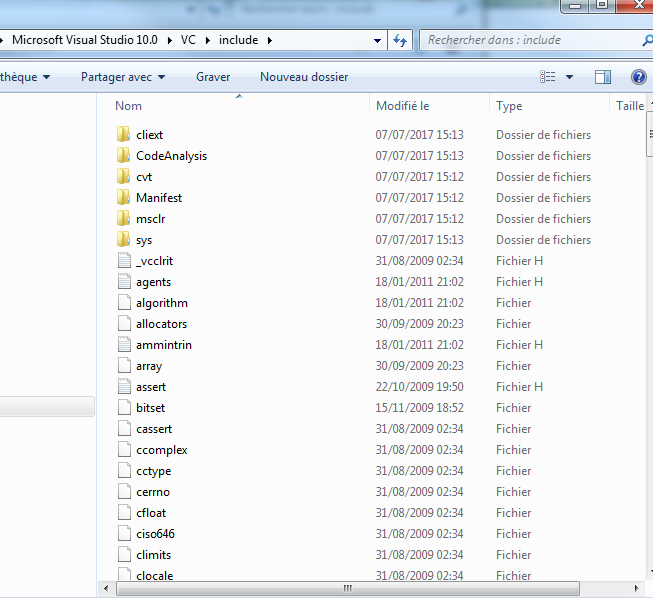Open the Bibliothèque dropdown menu
This screenshot has height=598, width=653.
[25, 77]
